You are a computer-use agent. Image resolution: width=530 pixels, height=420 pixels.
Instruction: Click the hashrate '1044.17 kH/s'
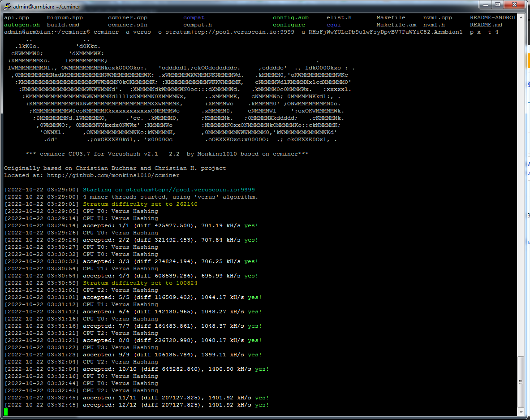click(x=222, y=297)
